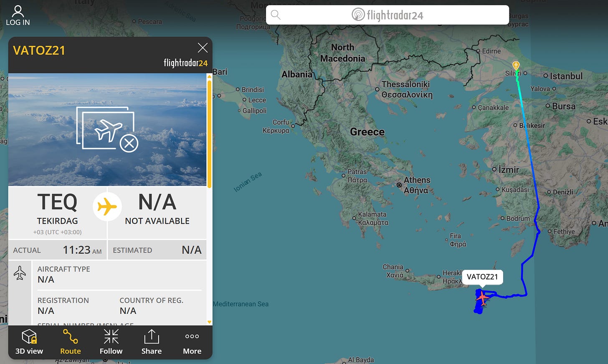Click the Bodrum label on map
608x364 pixels.
[x=518, y=218]
